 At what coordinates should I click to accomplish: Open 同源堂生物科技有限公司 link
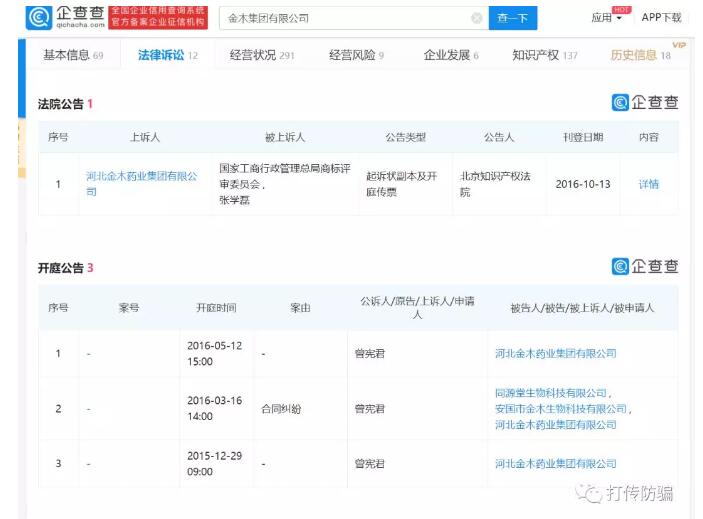[x=551, y=393]
